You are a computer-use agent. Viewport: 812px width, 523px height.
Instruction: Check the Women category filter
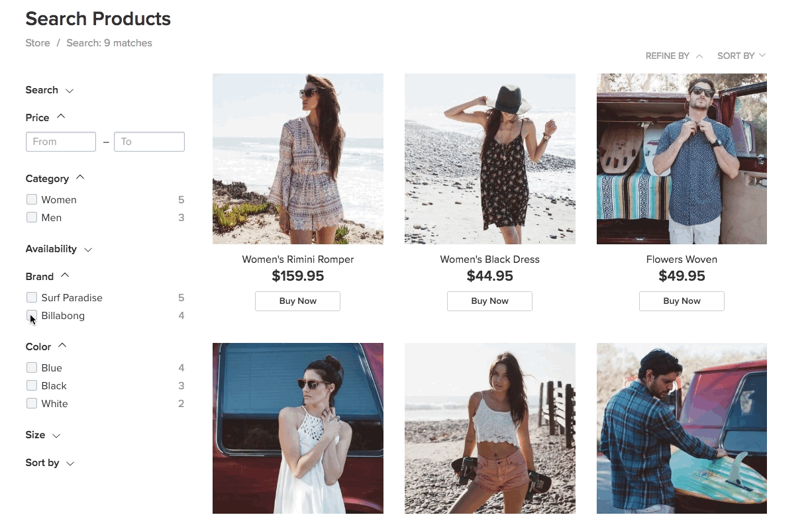coord(31,199)
